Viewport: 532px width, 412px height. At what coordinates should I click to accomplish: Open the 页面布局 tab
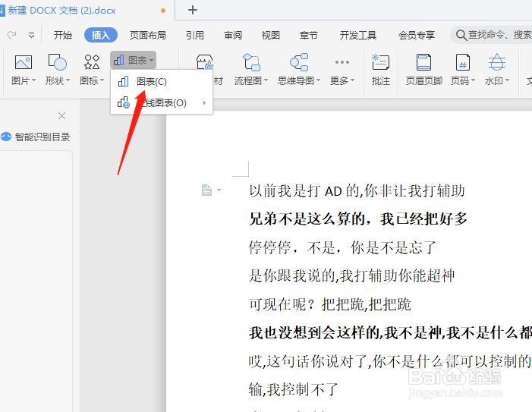[147, 35]
